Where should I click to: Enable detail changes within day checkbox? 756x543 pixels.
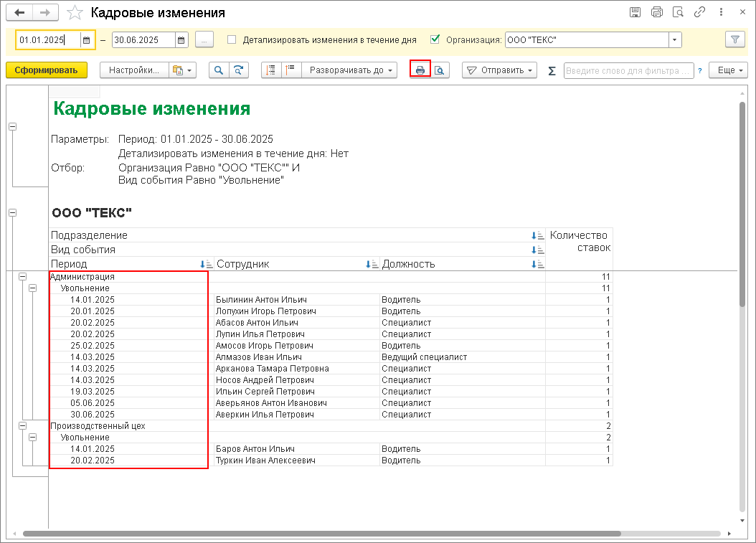[232, 39]
